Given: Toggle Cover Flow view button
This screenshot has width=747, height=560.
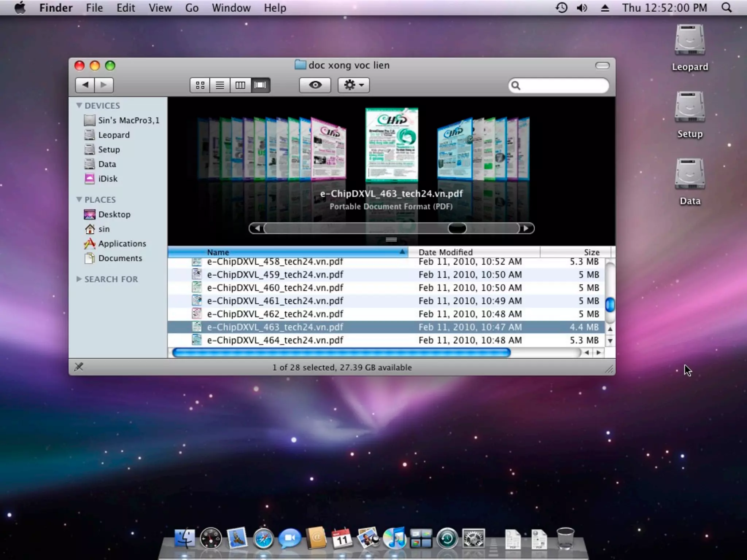Looking at the screenshot, I should pos(260,85).
